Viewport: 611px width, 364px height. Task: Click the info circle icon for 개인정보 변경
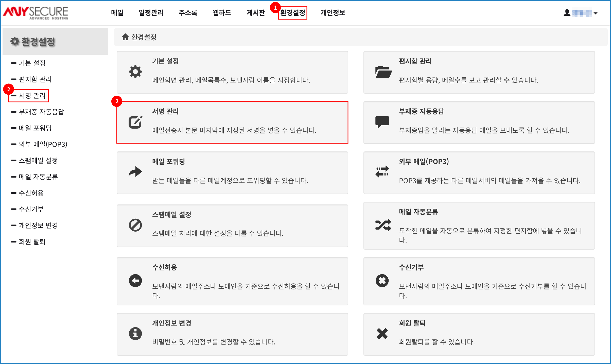click(x=135, y=333)
